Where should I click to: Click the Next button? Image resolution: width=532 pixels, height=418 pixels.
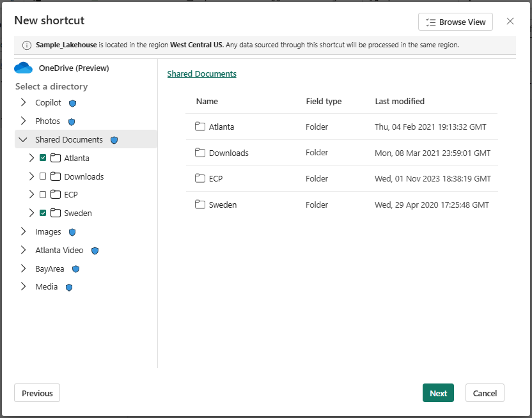(438, 393)
